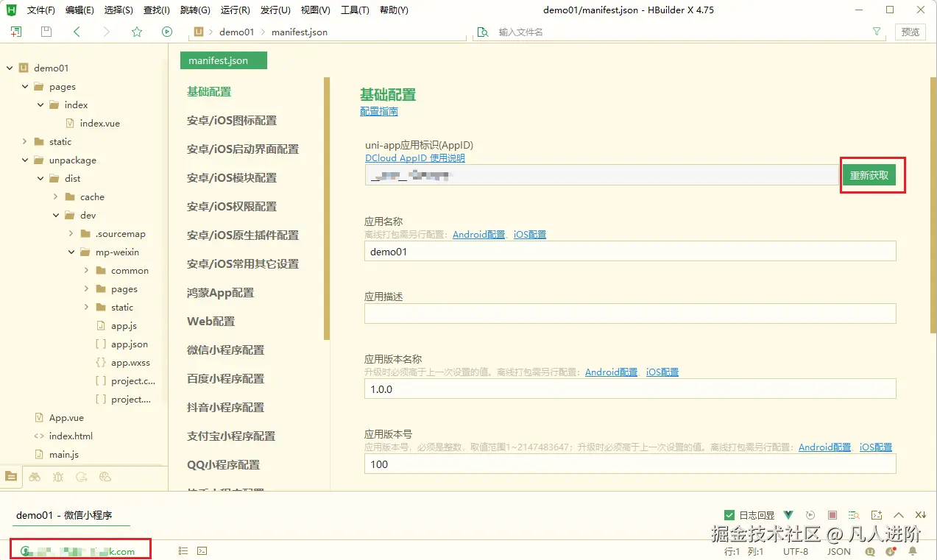Go back with the left arrow icon
This screenshot has height=560, width=937.
[x=77, y=32]
